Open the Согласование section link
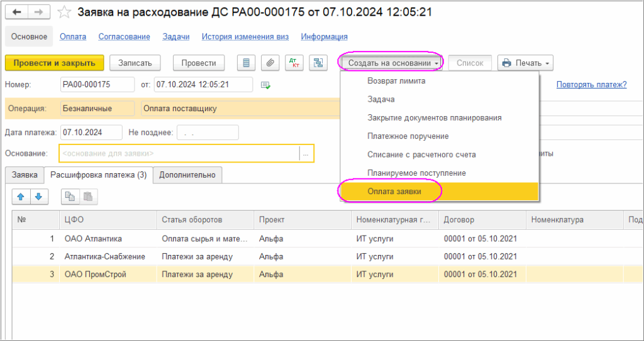Screen dimensions: 644x341 point(125,37)
